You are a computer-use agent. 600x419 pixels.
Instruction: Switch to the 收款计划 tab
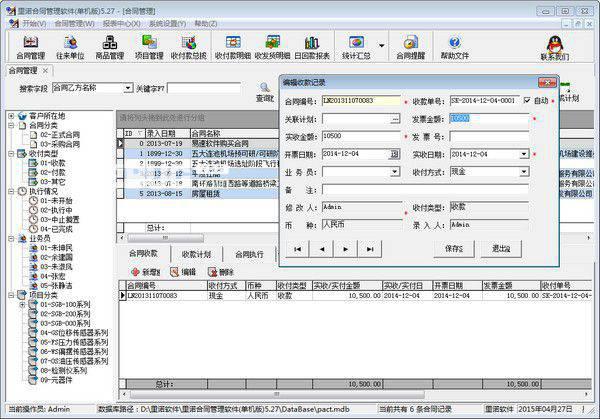coord(197,254)
